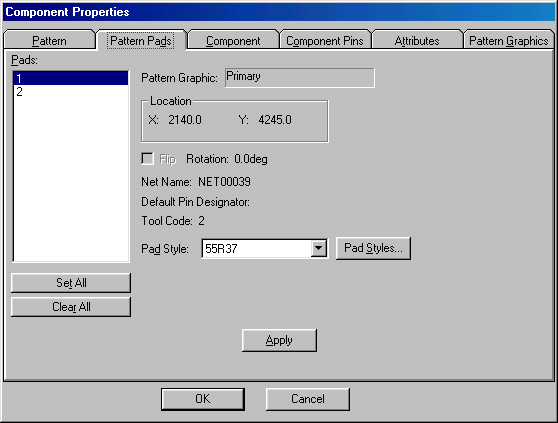Toggle the Flip checkbox

click(x=148, y=159)
